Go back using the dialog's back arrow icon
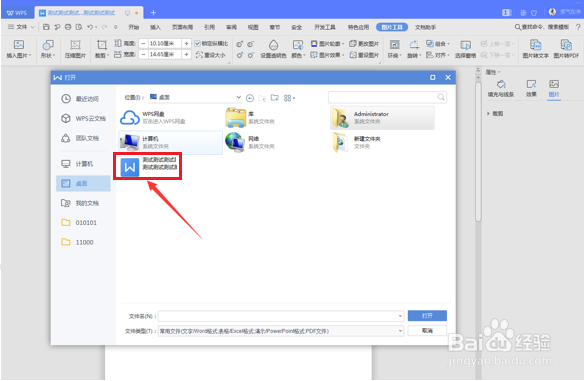584x381 pixels. point(250,98)
